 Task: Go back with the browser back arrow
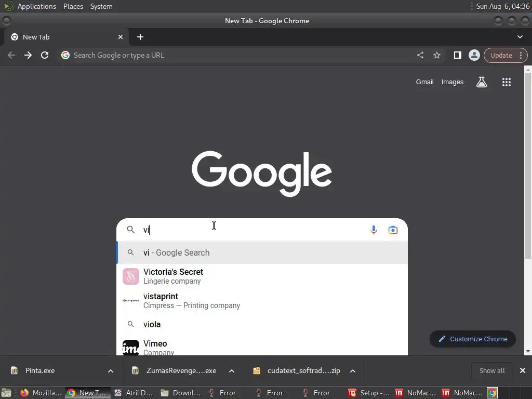11,55
